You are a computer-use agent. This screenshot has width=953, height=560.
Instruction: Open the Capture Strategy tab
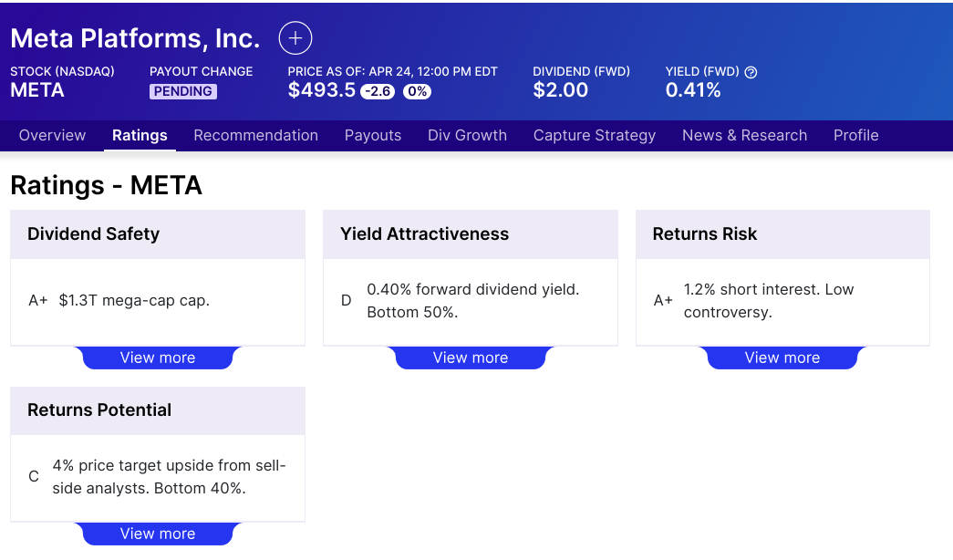(x=594, y=135)
